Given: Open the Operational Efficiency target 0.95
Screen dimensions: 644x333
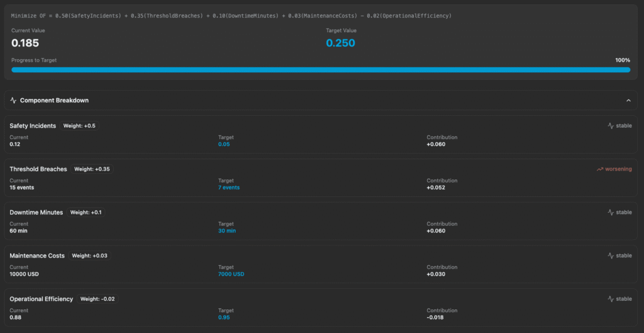Looking at the screenshot, I should 224,317.
